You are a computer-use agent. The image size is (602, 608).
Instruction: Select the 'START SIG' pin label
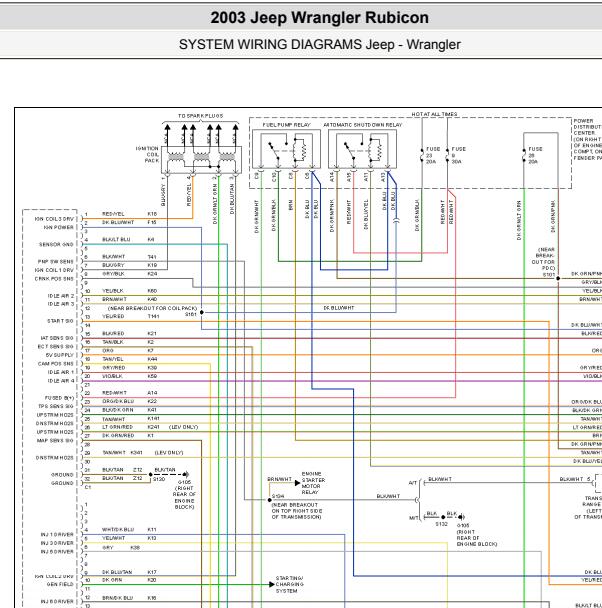tap(60, 321)
